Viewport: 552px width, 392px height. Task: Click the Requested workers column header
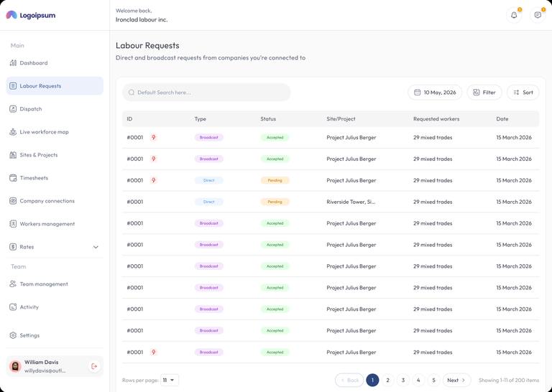[x=436, y=119]
